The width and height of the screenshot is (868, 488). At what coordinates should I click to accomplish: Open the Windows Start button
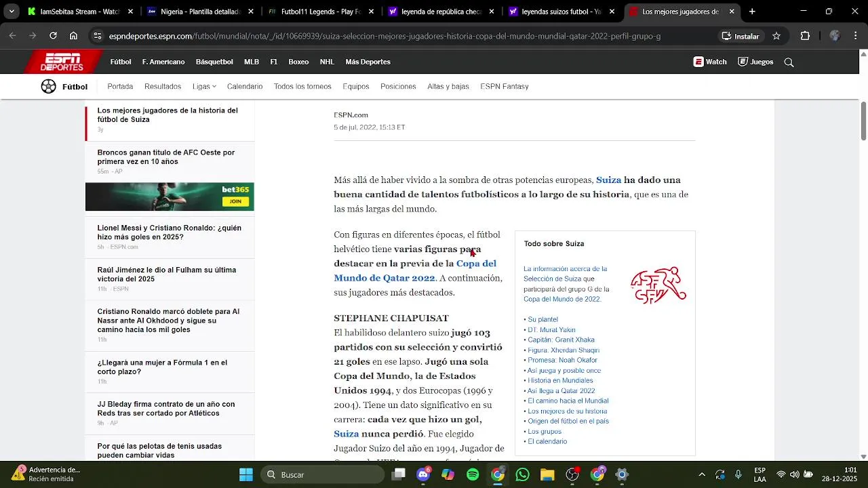[x=245, y=474]
